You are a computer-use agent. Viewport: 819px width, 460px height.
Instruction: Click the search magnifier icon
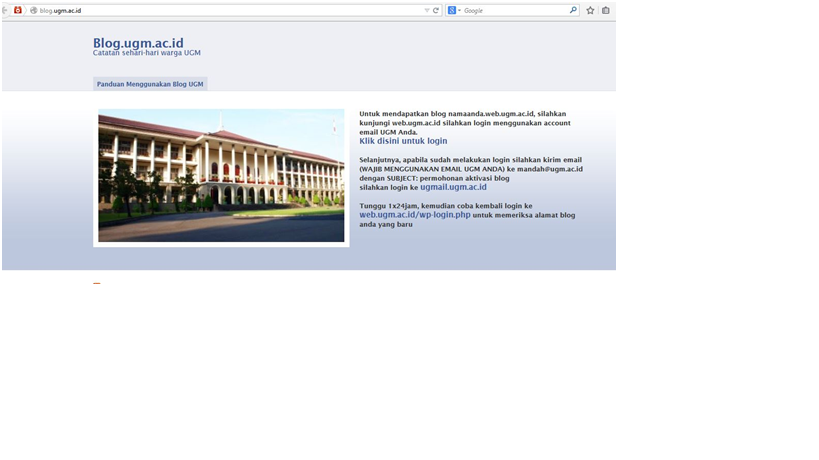click(573, 10)
